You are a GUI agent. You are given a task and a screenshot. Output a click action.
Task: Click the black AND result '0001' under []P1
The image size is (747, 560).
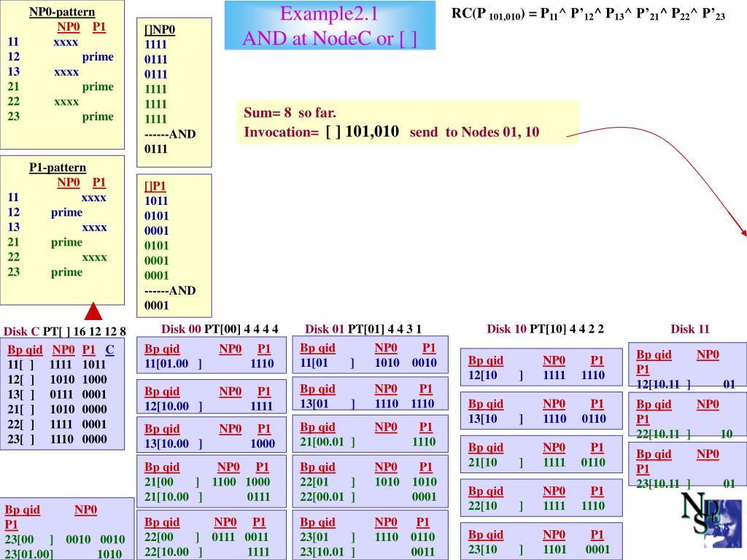(x=156, y=306)
